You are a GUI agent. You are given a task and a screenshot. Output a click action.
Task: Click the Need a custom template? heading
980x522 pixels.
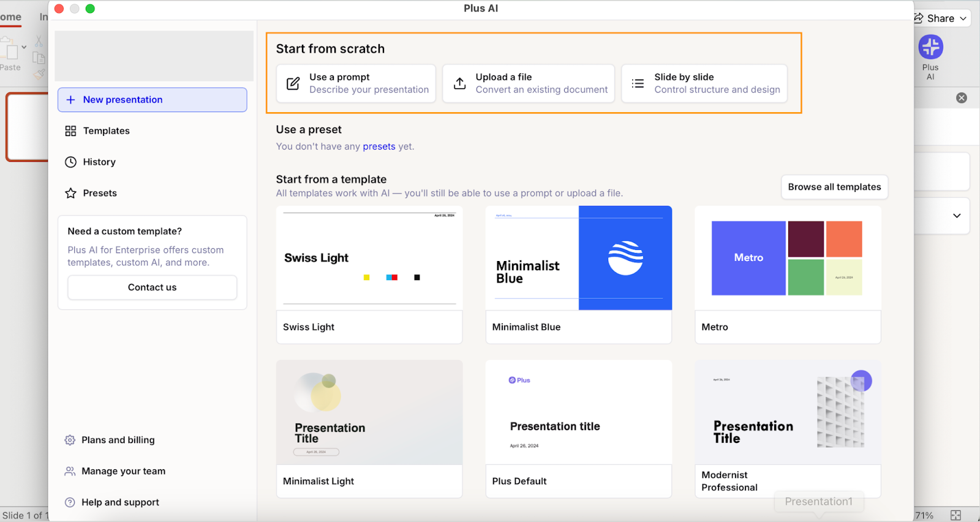tap(125, 231)
